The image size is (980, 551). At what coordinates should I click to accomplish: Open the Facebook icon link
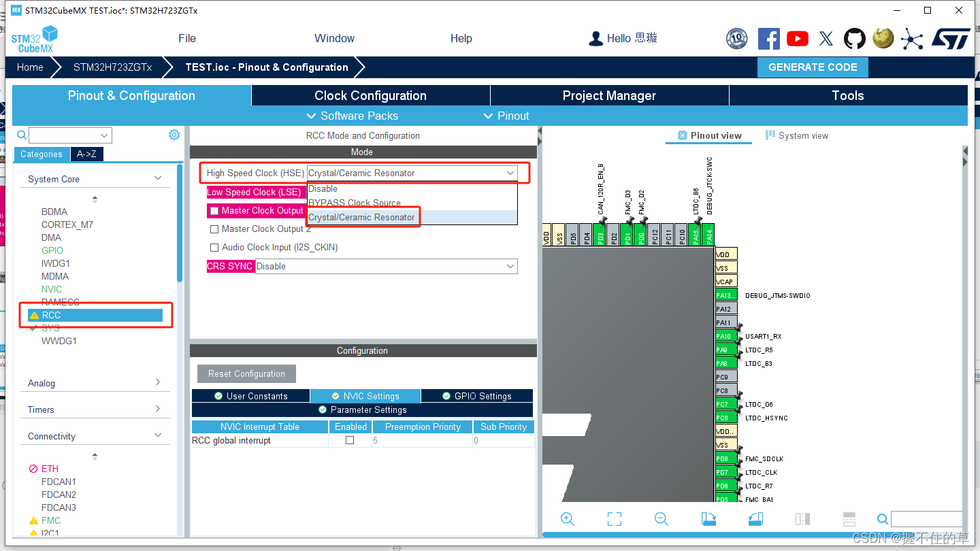pos(768,38)
